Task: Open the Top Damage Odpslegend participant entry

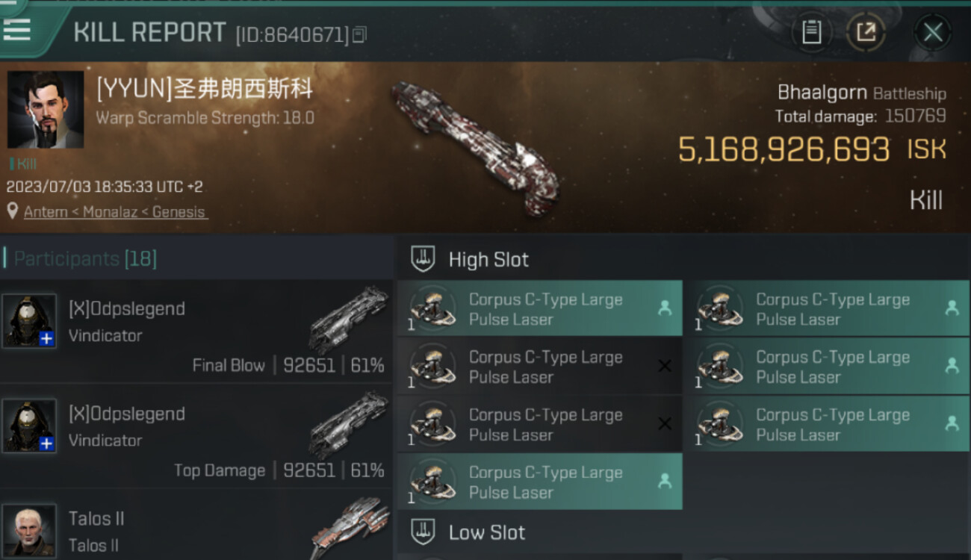Action: [196, 437]
